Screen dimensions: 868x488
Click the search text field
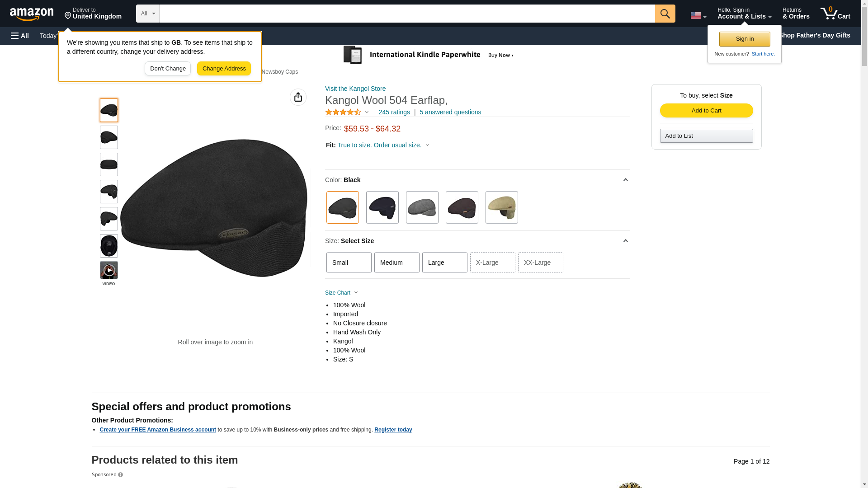coord(407,14)
